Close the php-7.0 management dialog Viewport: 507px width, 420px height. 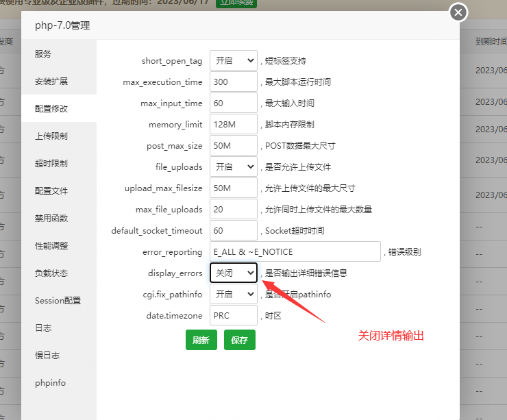pyautogui.click(x=458, y=12)
